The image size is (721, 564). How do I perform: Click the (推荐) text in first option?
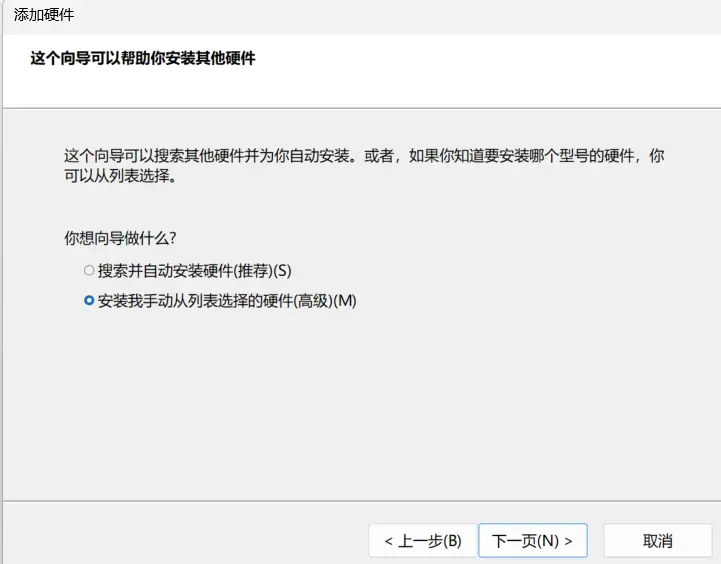coord(253,271)
